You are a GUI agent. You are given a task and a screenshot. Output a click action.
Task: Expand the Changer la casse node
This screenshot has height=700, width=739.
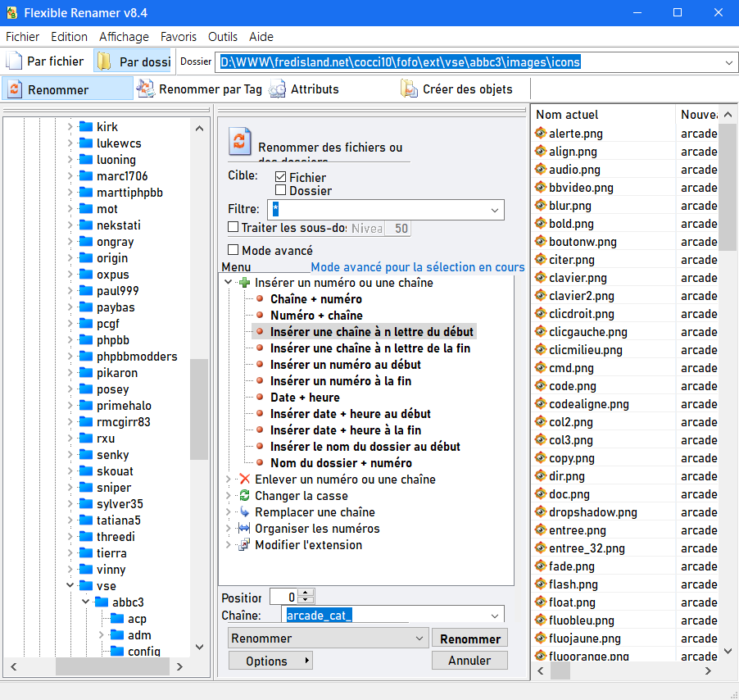(228, 495)
